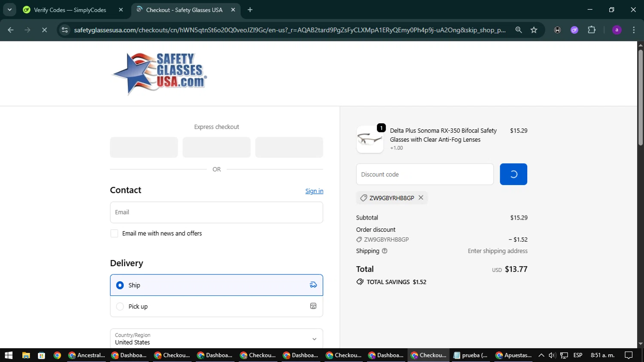644x362 pixels.
Task: Check Email me with news and offers
Action: click(x=114, y=234)
